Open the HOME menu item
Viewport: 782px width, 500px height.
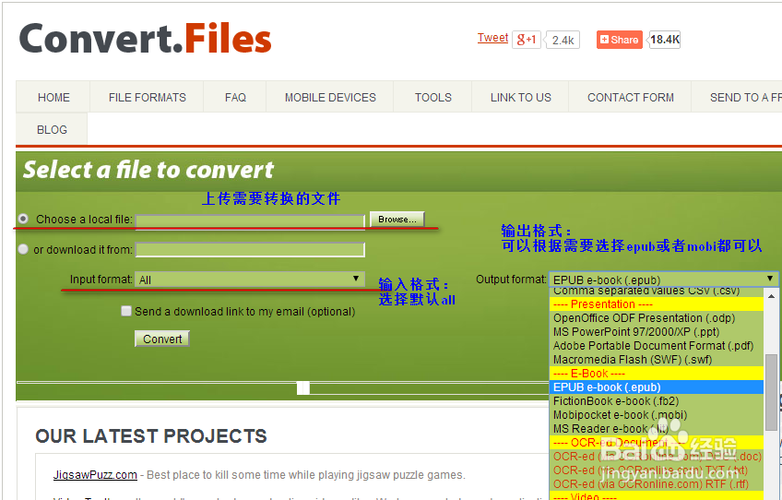coord(53,97)
